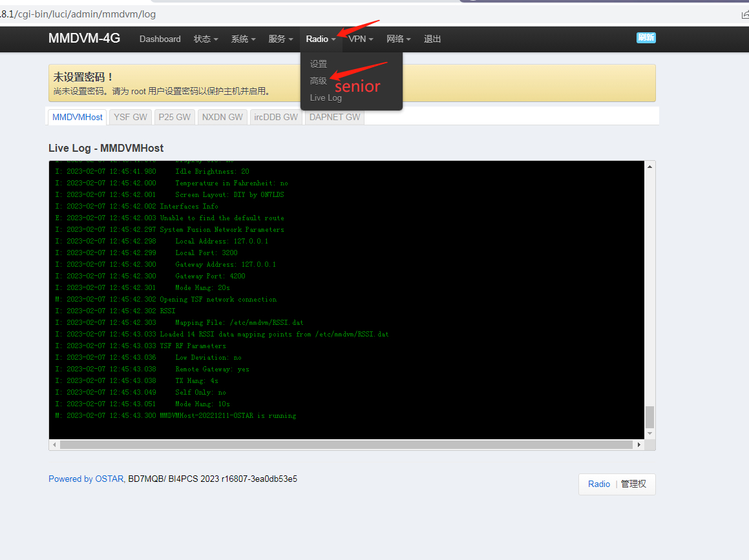749x560 pixels.
Task: Switch to the DAPNET GW tab
Action: tap(334, 117)
